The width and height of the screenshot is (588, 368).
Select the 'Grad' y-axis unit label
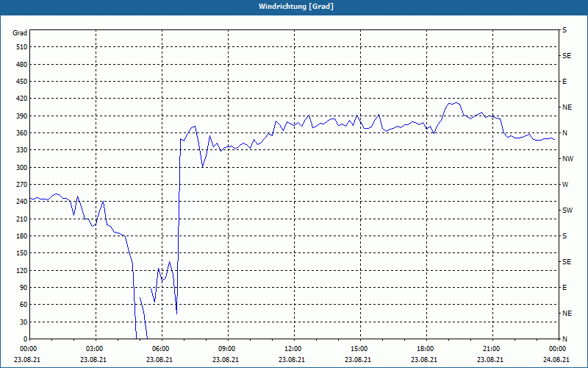(20, 33)
